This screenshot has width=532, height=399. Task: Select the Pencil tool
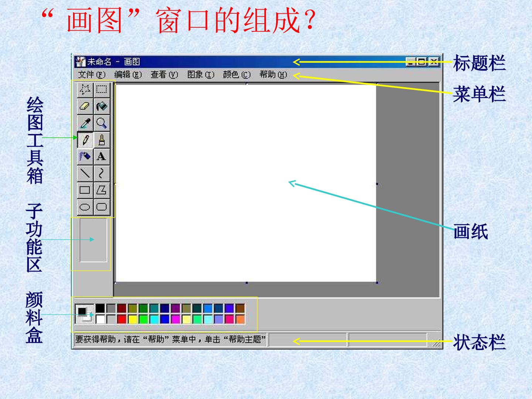tap(85, 140)
